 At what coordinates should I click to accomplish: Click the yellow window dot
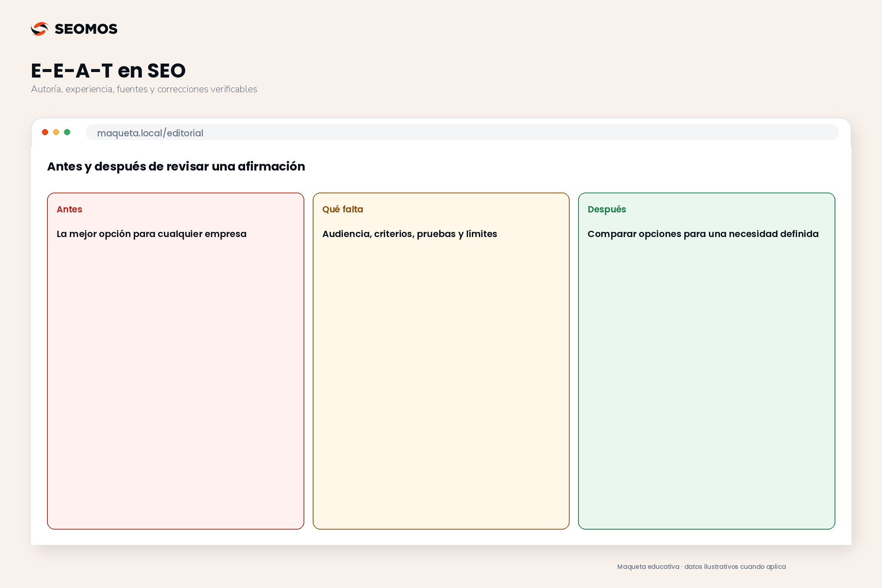click(x=56, y=132)
